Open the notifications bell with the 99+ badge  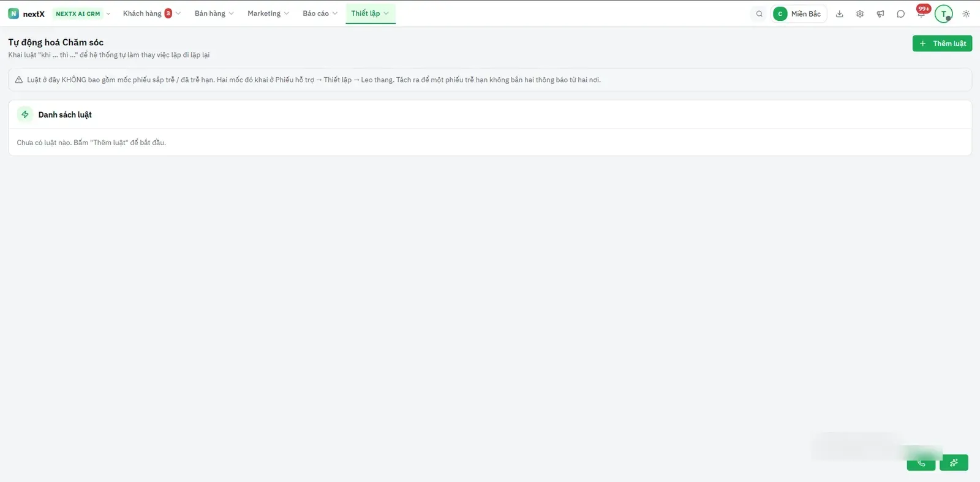[x=921, y=13]
